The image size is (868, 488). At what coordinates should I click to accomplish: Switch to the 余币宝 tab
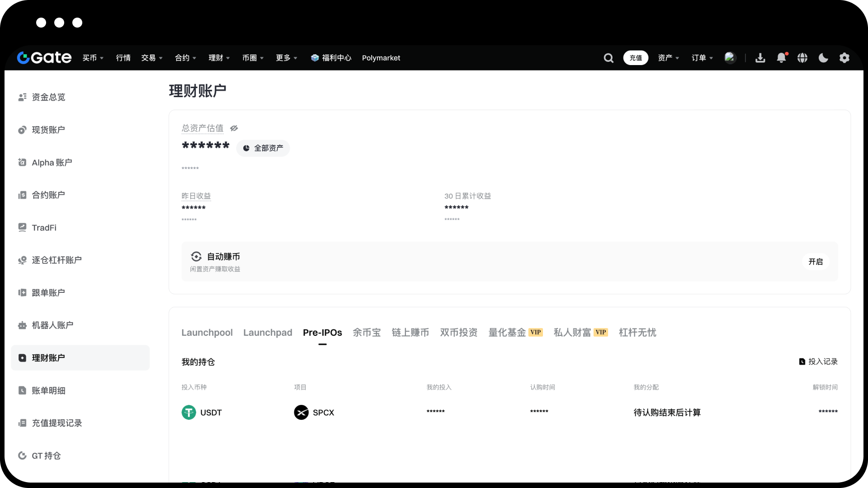pyautogui.click(x=367, y=333)
